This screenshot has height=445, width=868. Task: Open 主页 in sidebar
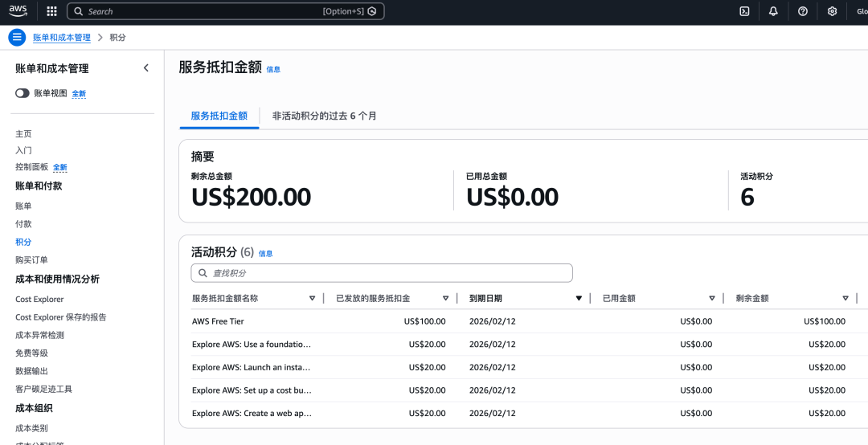coord(24,133)
